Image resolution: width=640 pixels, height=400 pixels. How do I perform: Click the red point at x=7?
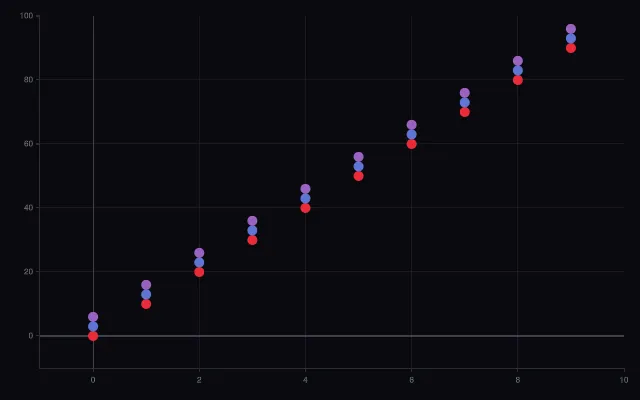(464, 112)
